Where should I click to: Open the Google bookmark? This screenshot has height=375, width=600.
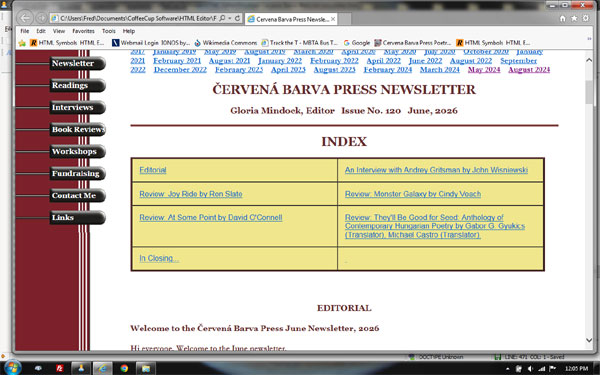pos(357,43)
